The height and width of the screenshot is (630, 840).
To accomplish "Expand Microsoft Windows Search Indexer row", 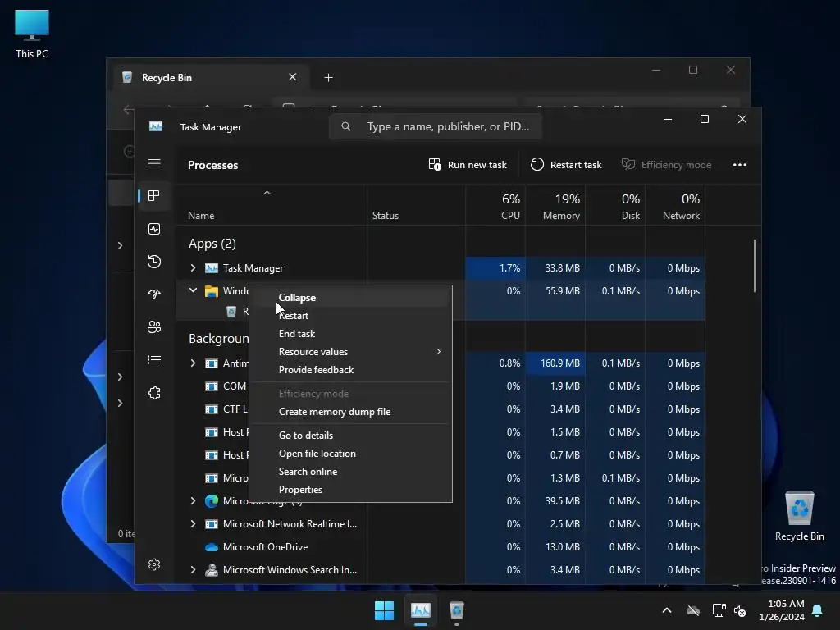I will pyautogui.click(x=193, y=570).
